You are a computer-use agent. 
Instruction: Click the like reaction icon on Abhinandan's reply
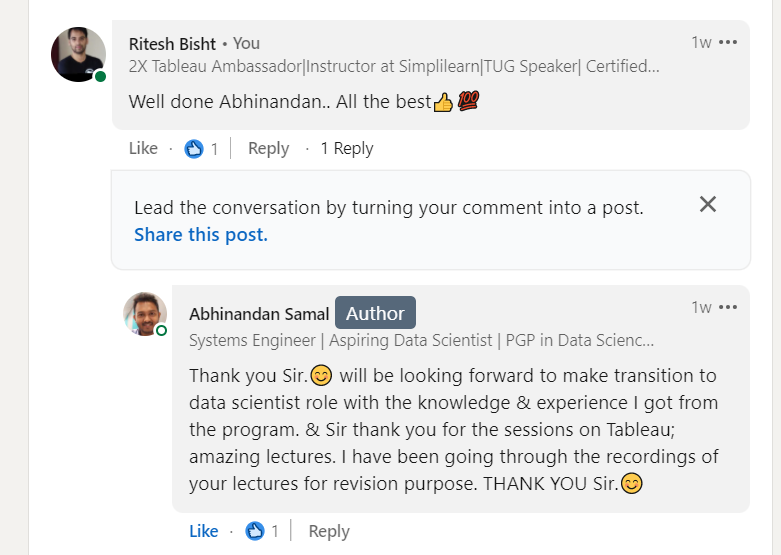(x=254, y=531)
